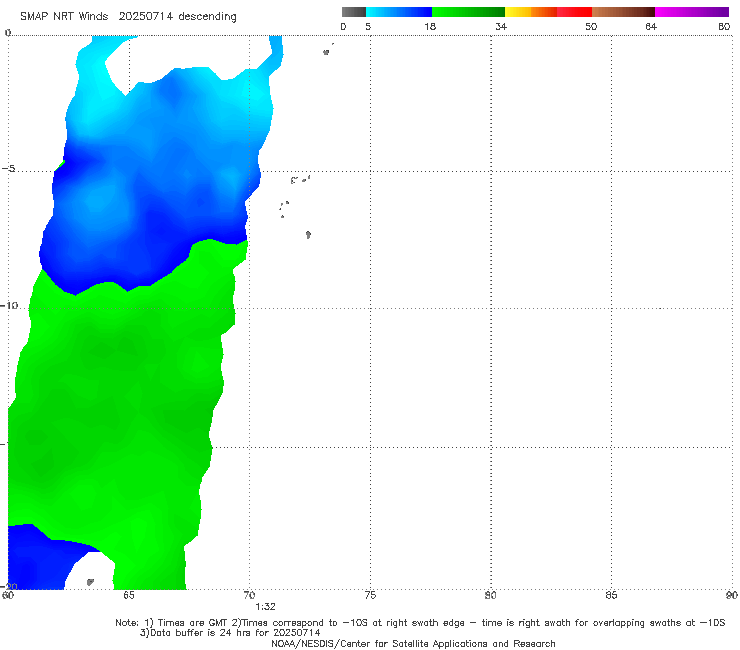
Task: Click the '5' label under the color bar
Action: [x=368, y=26]
